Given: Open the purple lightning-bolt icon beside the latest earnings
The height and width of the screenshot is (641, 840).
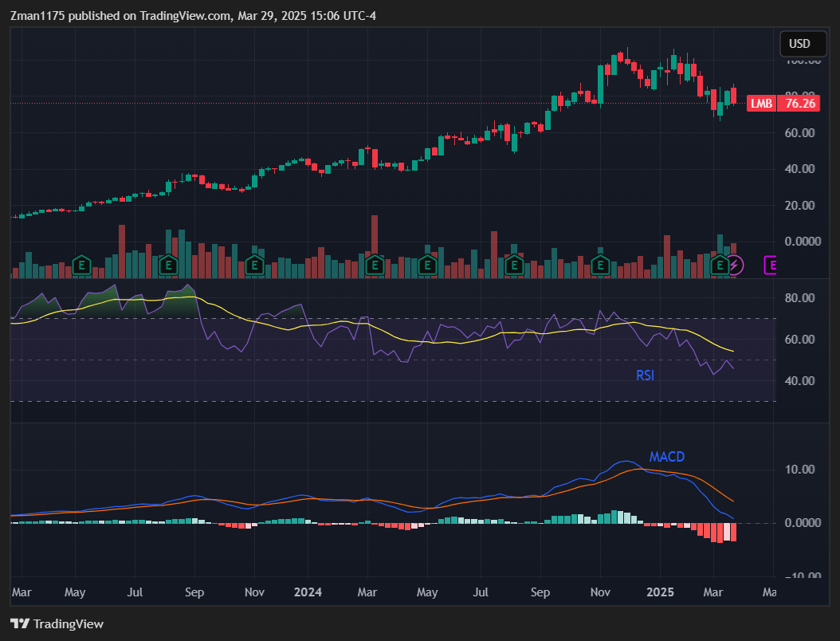Looking at the screenshot, I should point(734,265).
